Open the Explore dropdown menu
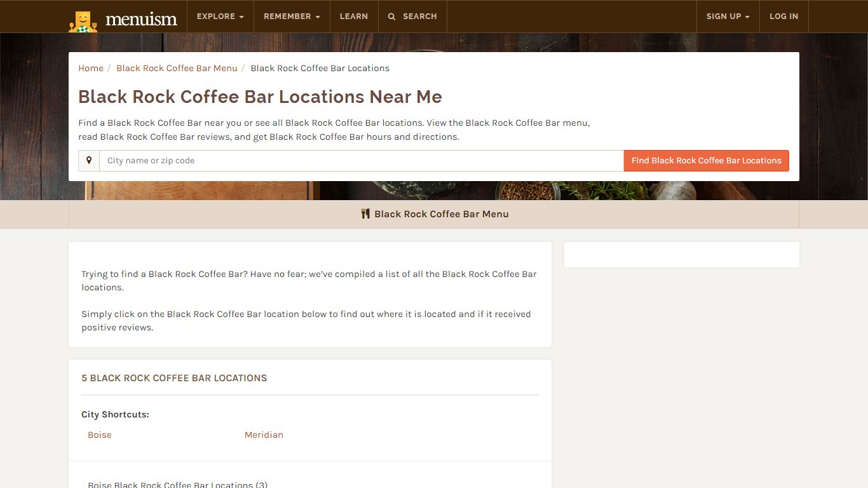Viewport: 868px width, 488px height. (x=220, y=17)
